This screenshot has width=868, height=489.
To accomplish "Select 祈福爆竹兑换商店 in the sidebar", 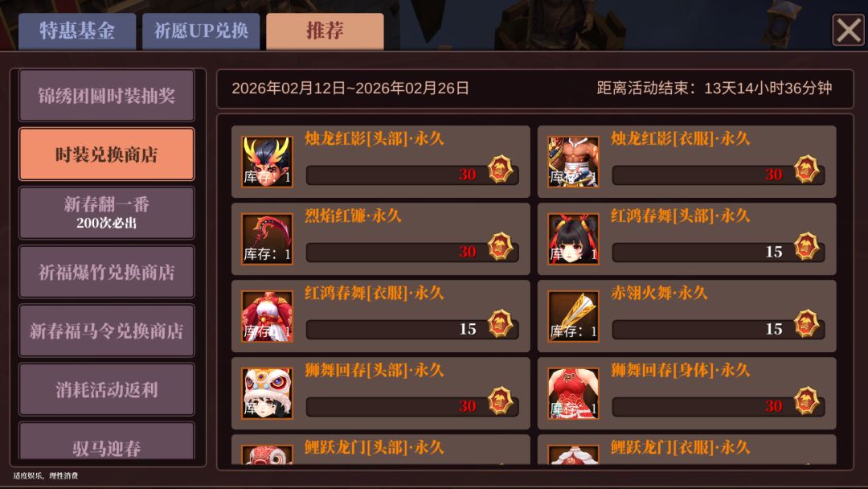I will 107,272.
